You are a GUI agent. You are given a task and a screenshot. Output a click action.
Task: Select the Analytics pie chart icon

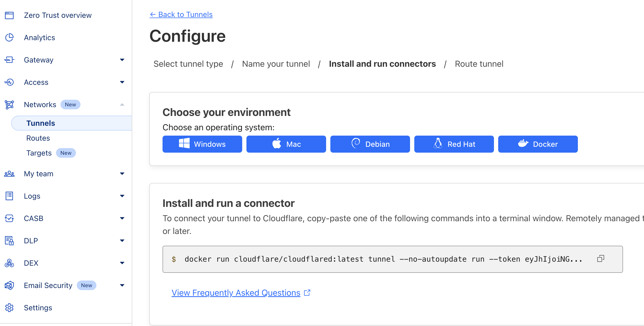(10, 37)
